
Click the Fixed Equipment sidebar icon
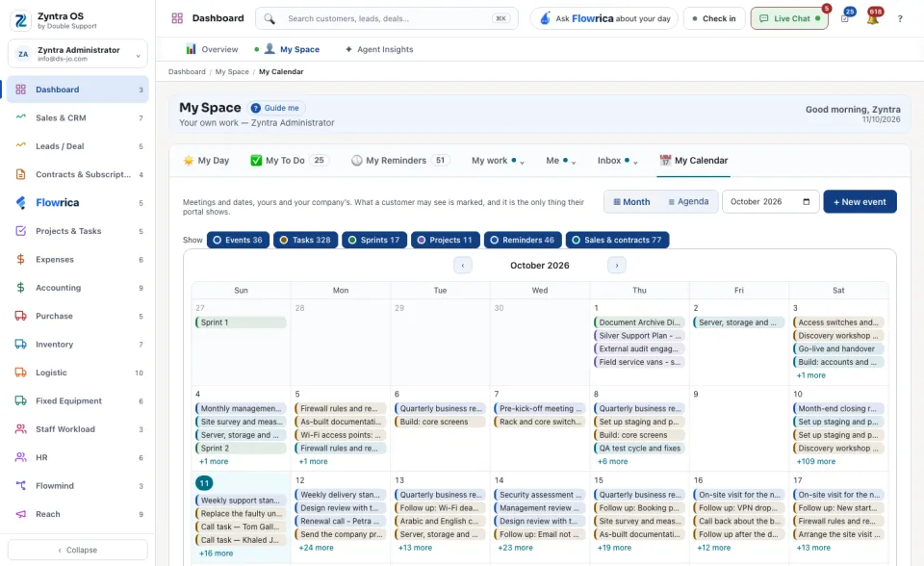point(20,400)
